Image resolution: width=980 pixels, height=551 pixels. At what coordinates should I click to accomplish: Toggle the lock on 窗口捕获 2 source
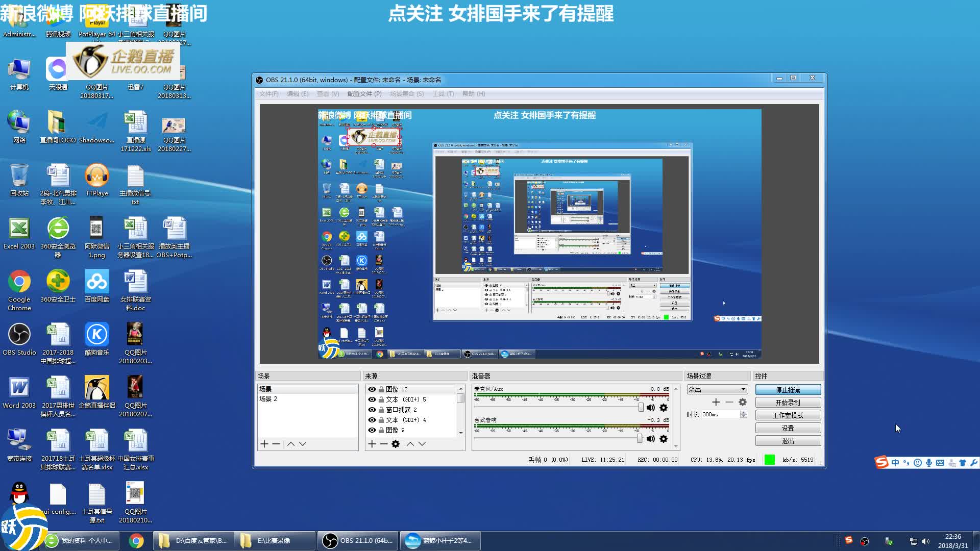tap(381, 410)
